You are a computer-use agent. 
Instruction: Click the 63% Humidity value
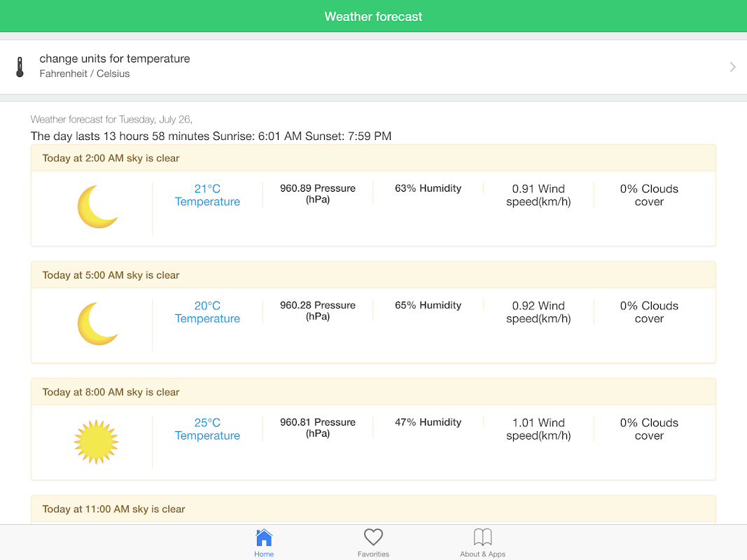pyautogui.click(x=428, y=188)
